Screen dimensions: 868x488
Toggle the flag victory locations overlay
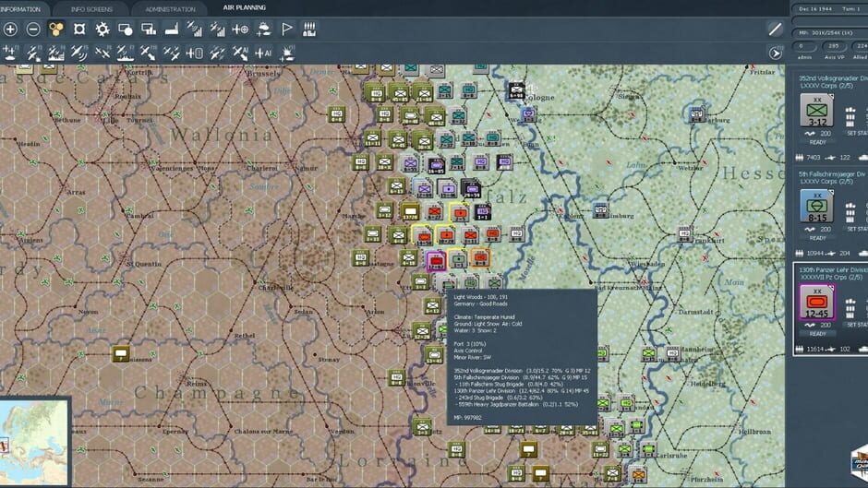point(287,30)
